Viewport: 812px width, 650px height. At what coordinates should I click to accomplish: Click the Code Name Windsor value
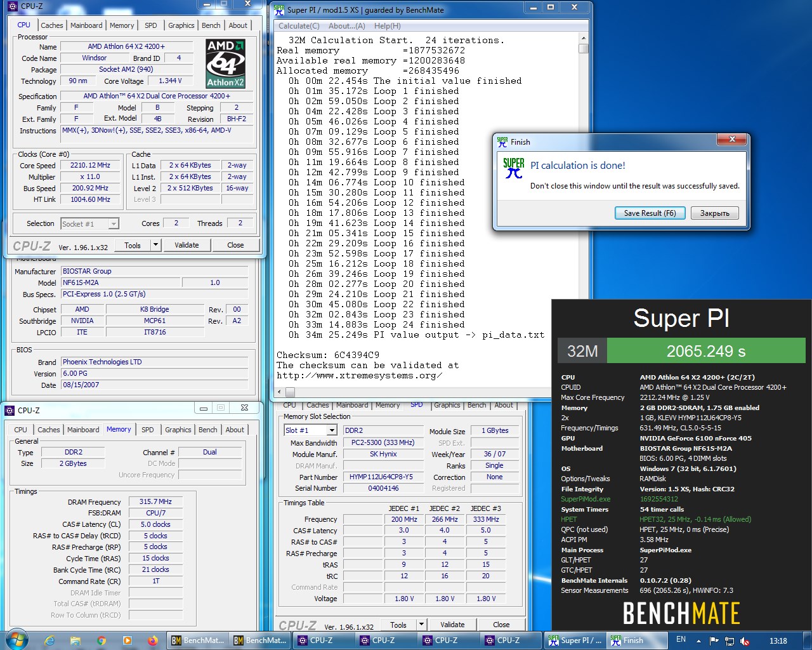94,58
